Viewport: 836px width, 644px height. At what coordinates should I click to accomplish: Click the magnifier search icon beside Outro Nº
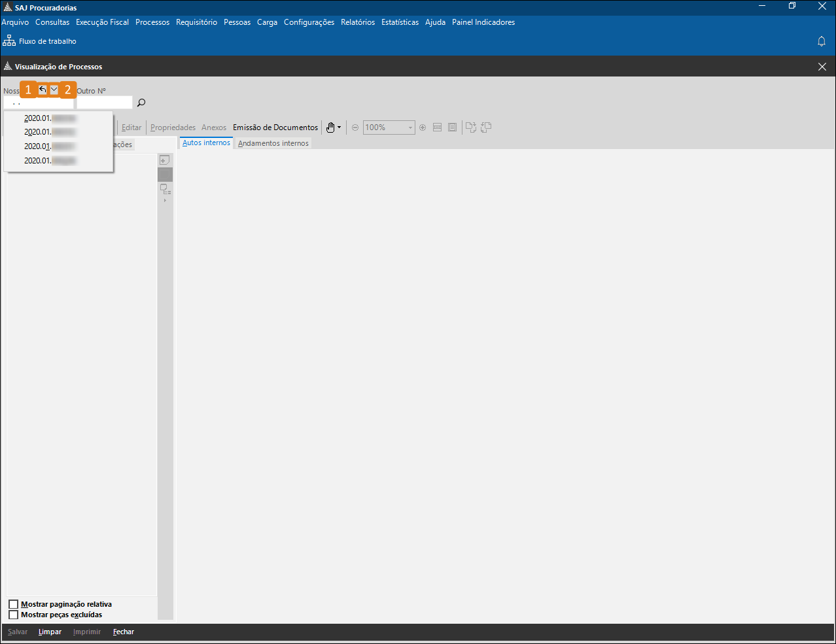(x=141, y=103)
